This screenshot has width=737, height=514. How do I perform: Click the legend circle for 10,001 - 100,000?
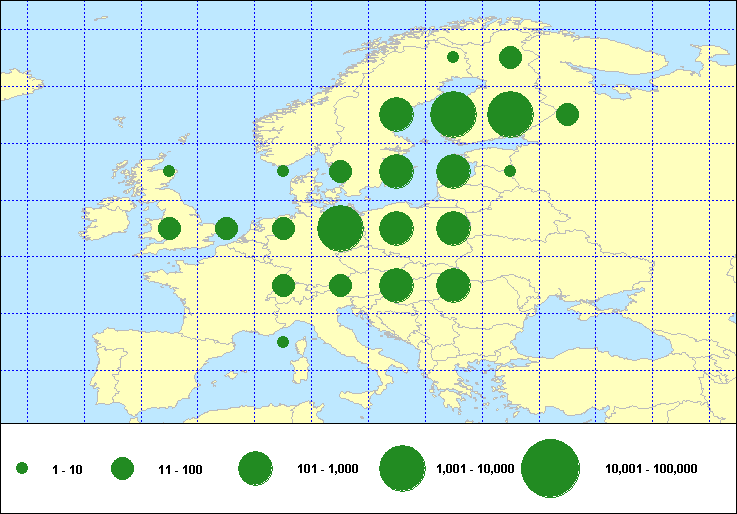point(550,468)
